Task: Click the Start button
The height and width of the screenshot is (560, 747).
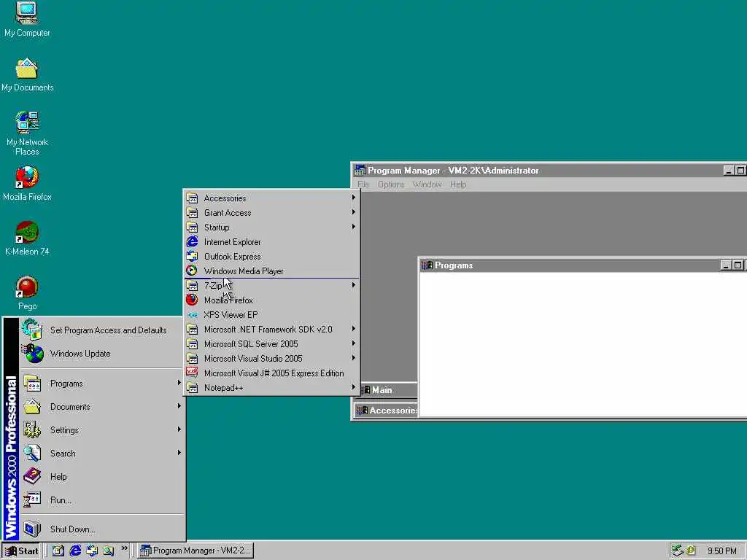Action: (x=21, y=551)
